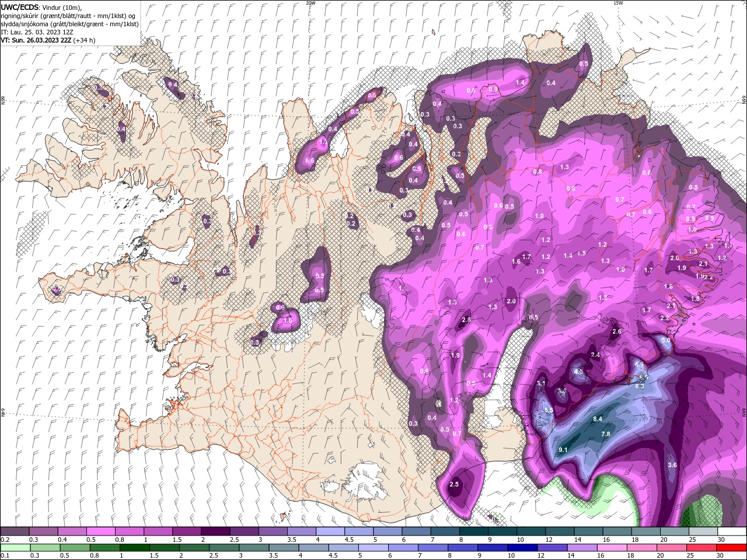Click 'rigning/skúrir' legend description line

coord(68,16)
